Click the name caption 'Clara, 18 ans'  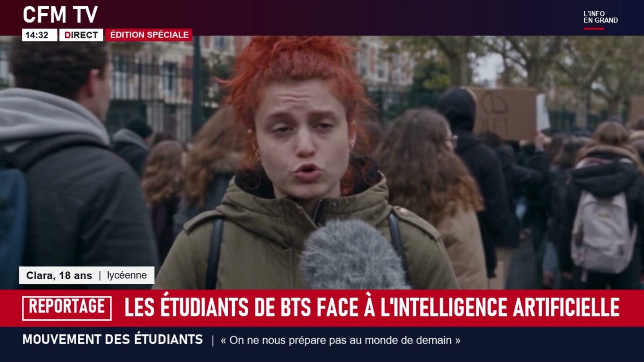(59, 276)
